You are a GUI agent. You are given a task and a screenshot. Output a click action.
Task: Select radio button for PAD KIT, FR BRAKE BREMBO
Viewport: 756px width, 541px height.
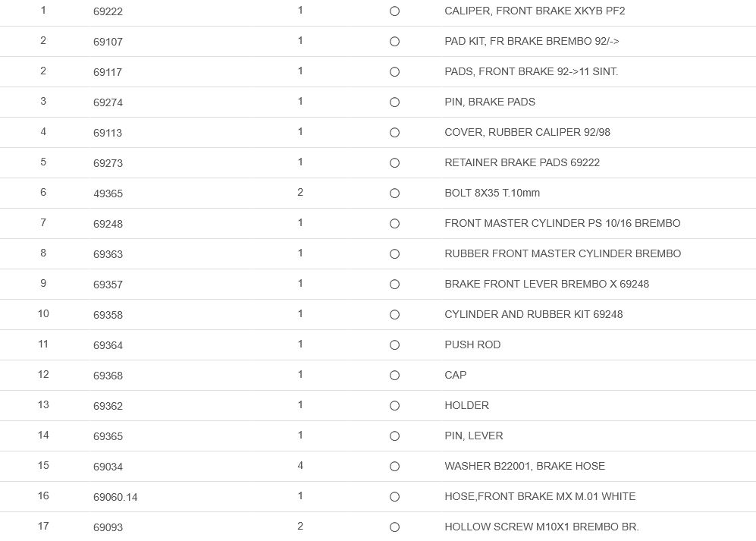click(x=394, y=42)
